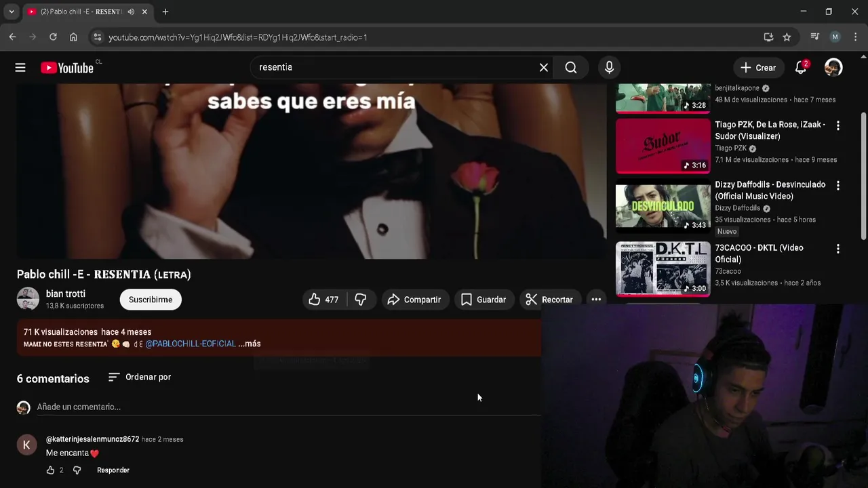
Task: Open the tab search dropdown arrow
Action: [11, 12]
